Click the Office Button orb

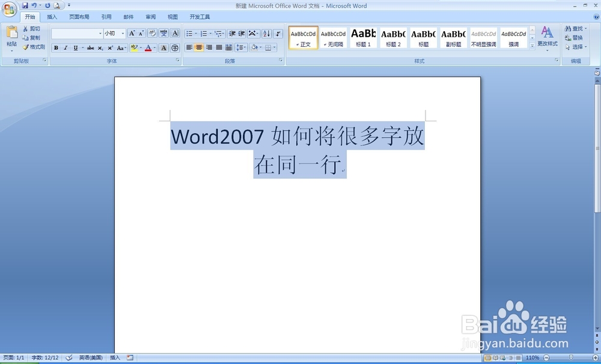click(9, 9)
